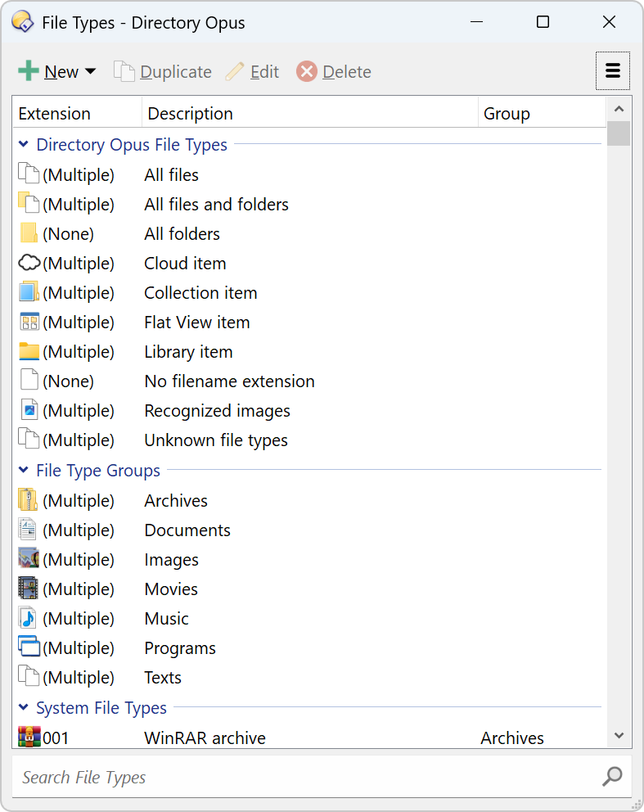This screenshot has width=644, height=812.
Task: Select the WinRAR archive 001 icon
Action: (x=29, y=738)
